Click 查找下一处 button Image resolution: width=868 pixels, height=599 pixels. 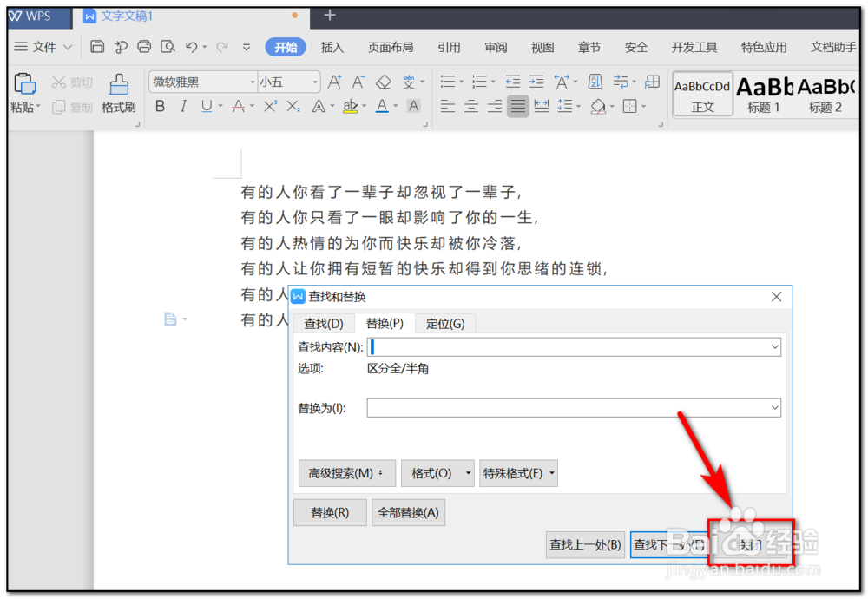point(670,545)
